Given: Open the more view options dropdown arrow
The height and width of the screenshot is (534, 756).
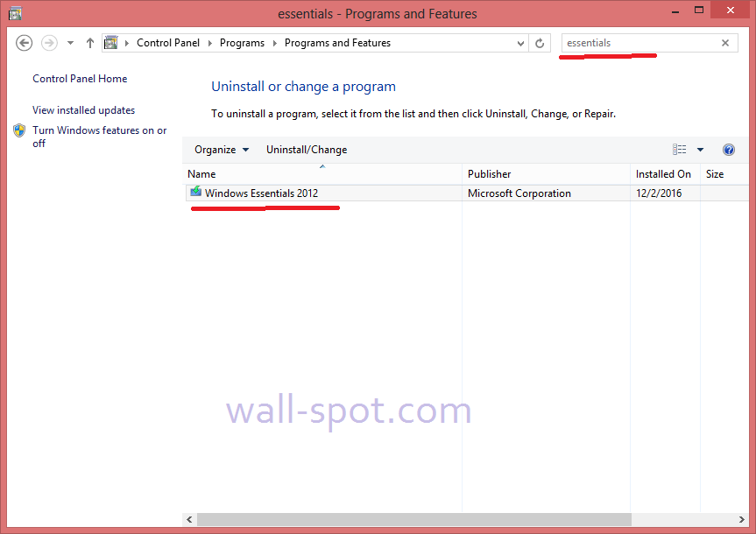Looking at the screenshot, I should point(700,150).
